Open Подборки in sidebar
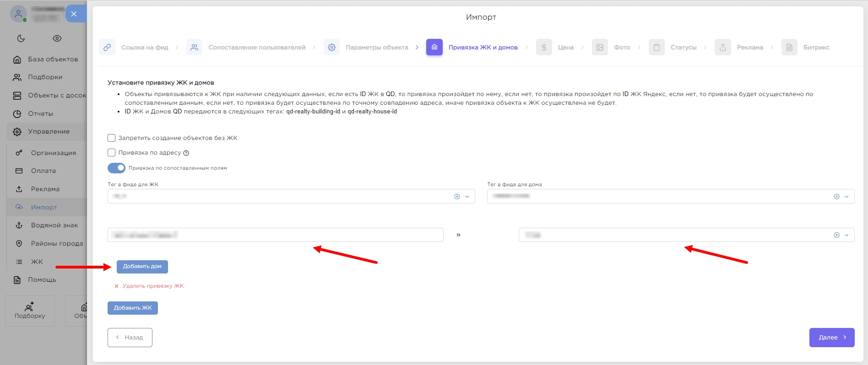This screenshot has height=365, width=868. coord(47,77)
